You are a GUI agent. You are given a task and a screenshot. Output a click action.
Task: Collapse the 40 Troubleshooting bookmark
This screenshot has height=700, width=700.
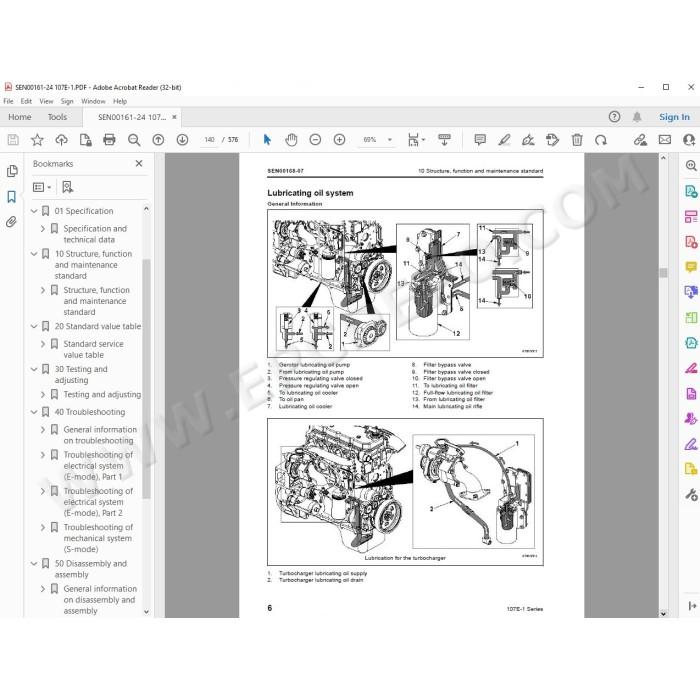pyautogui.click(x=34, y=412)
